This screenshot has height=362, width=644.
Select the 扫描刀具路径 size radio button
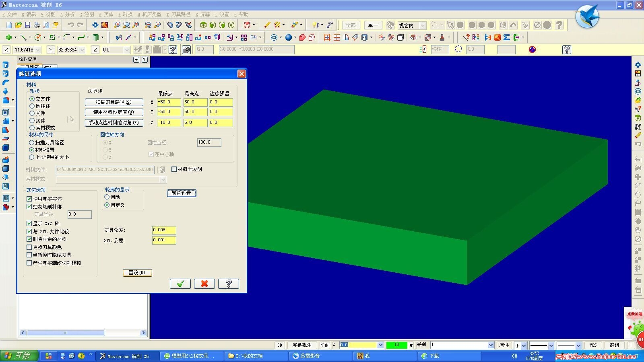32,143
